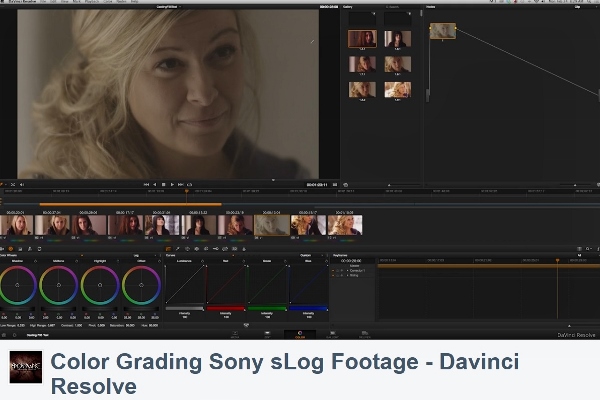The height and width of the screenshot is (400, 600).
Task: Open the viewer eyedropper options arrow
Action: [5, 184]
